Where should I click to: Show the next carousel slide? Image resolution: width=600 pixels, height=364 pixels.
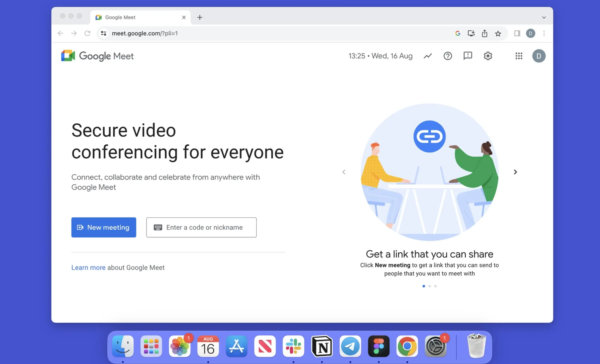click(515, 172)
